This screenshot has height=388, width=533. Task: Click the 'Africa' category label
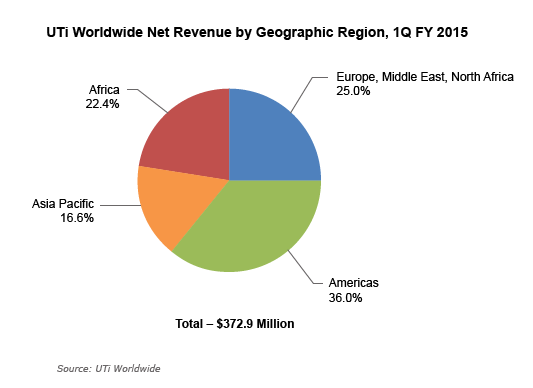[x=104, y=90]
